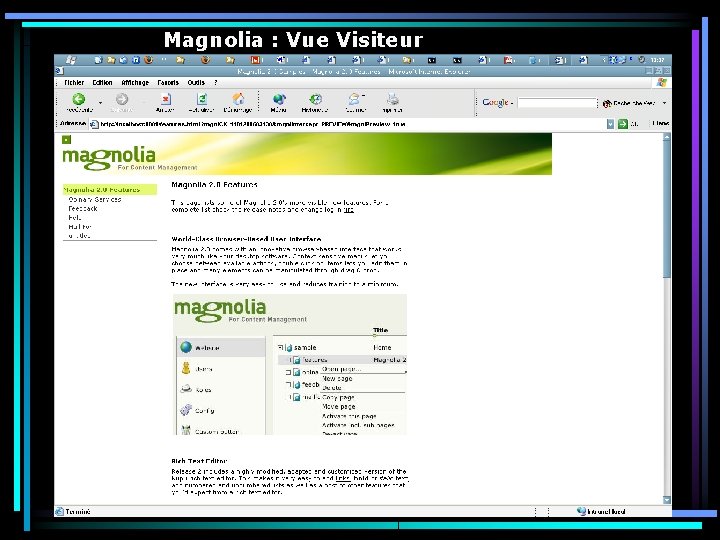Image resolution: width=720 pixels, height=540 pixels.
Task: Click the Rich Text Editor section heading
Action: [199, 461]
